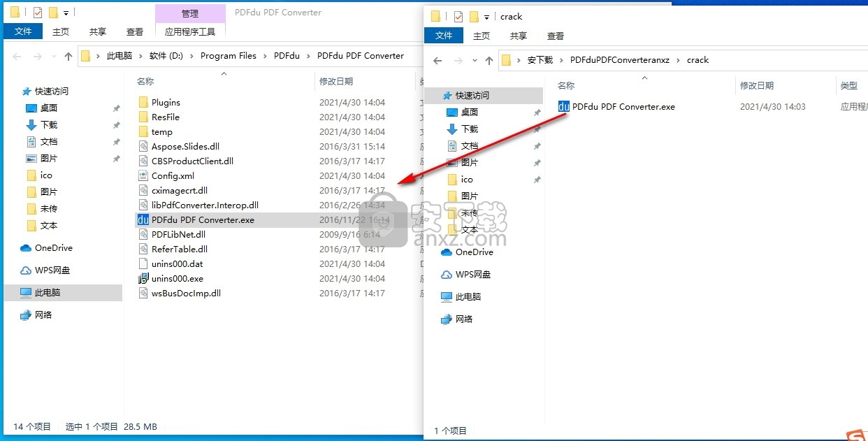Open 应用程序工具 tab in left window
868x441 pixels.
point(190,31)
